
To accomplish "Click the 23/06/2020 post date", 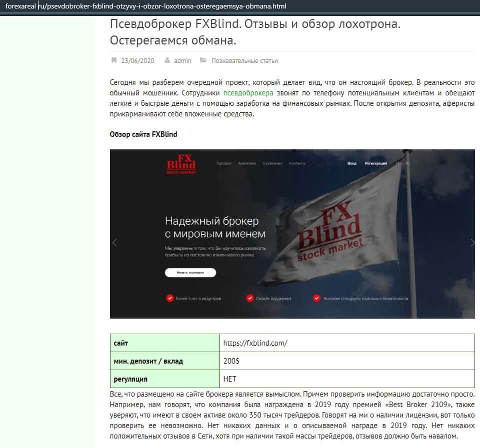I will [x=138, y=60].
